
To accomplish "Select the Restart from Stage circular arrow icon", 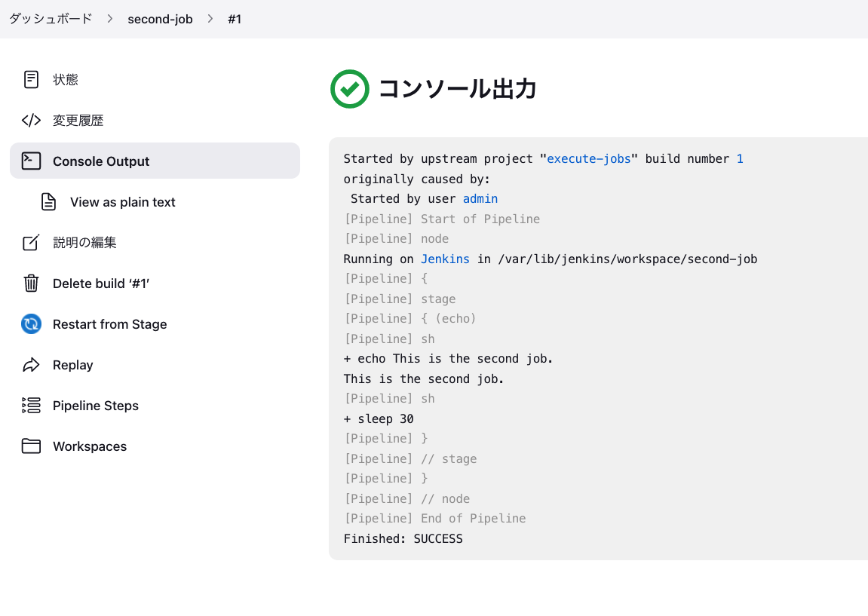I will pyautogui.click(x=31, y=323).
